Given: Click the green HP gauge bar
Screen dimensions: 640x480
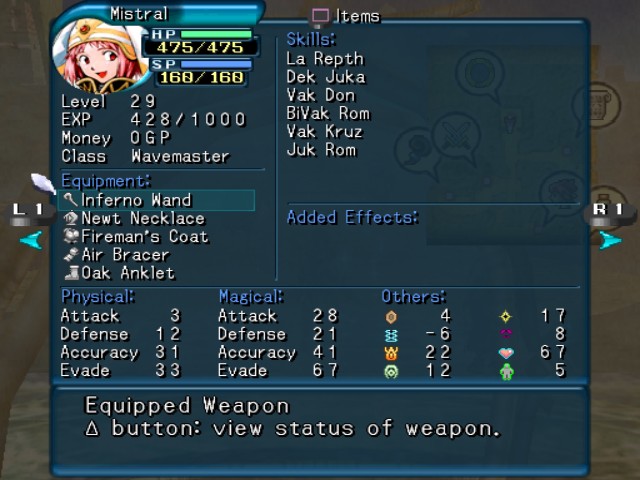Looking at the screenshot, I should pos(216,34).
